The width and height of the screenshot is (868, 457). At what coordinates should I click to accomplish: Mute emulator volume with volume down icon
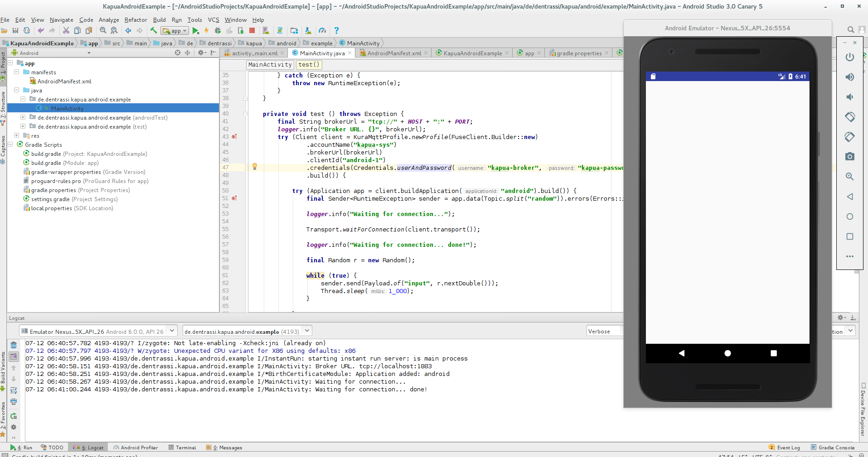pos(849,97)
